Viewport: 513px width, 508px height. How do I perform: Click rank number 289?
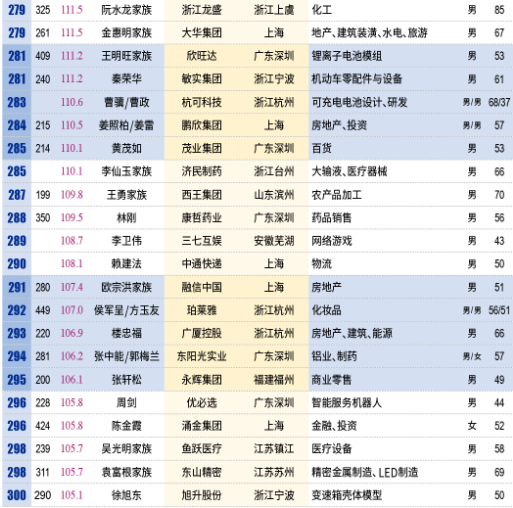(17, 241)
